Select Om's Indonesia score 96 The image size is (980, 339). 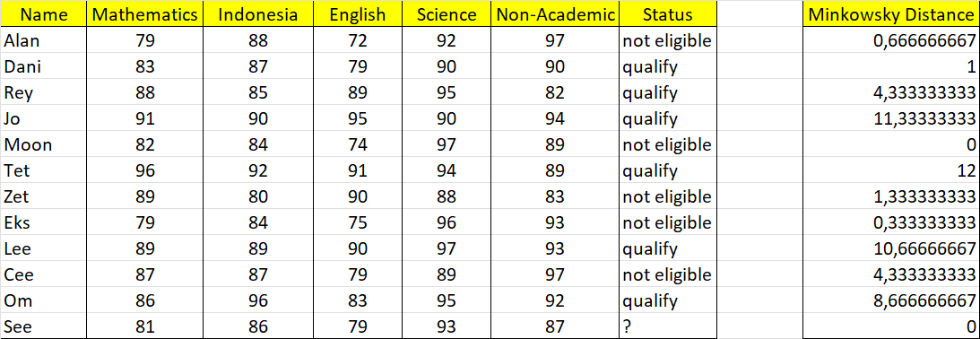click(257, 300)
